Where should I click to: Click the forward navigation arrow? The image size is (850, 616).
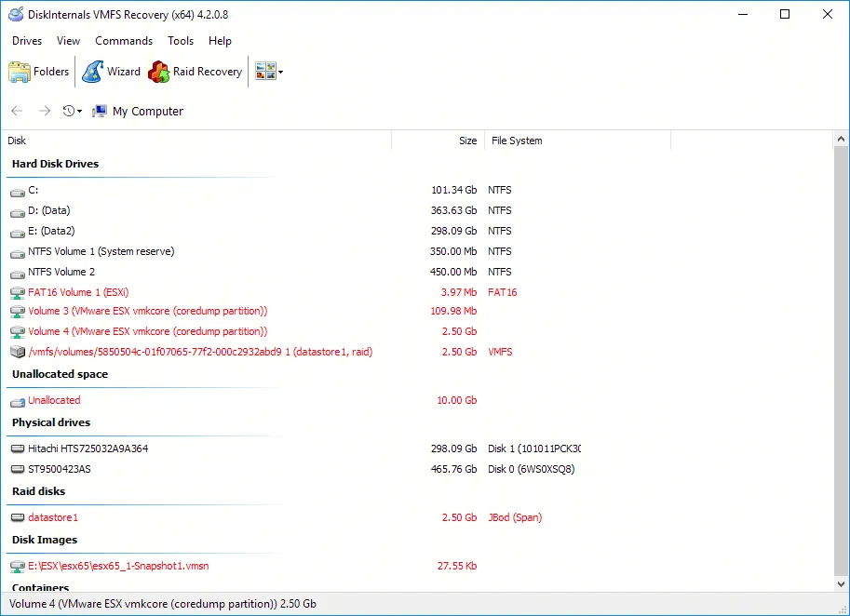(x=44, y=111)
